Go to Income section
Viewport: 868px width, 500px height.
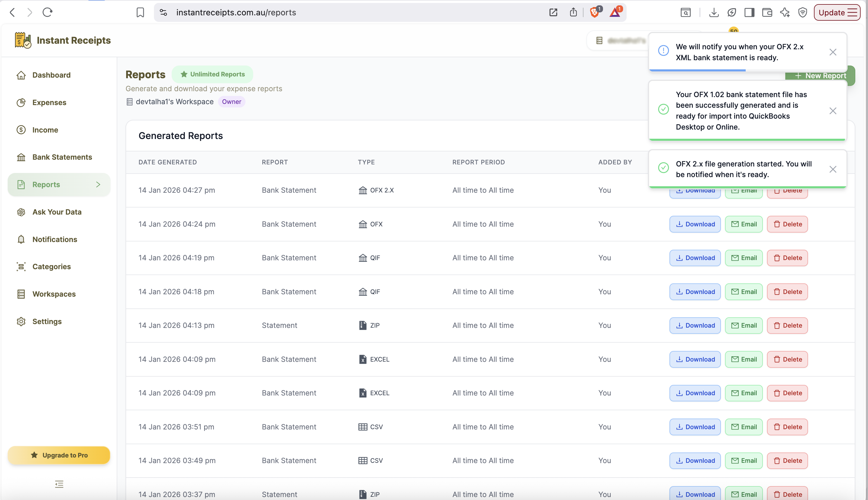coord(59,130)
